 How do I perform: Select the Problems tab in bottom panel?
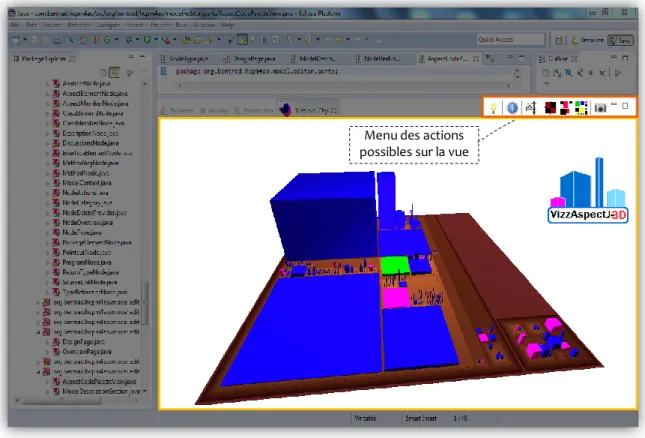[177, 110]
